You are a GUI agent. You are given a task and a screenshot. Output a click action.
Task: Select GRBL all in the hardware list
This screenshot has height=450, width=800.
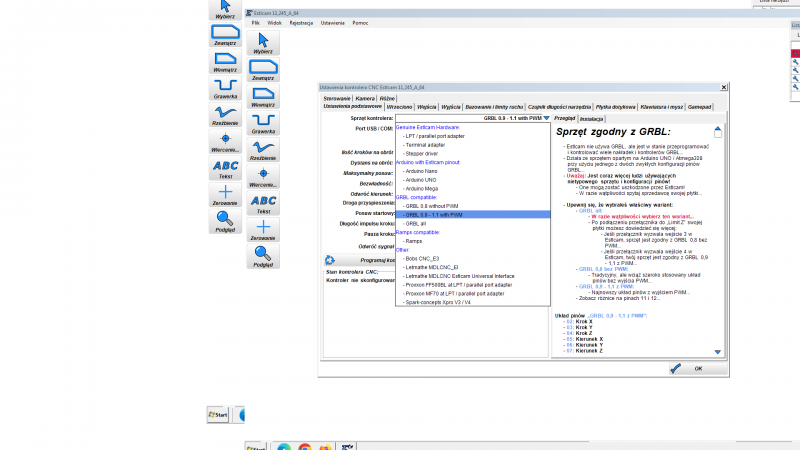(x=415, y=223)
